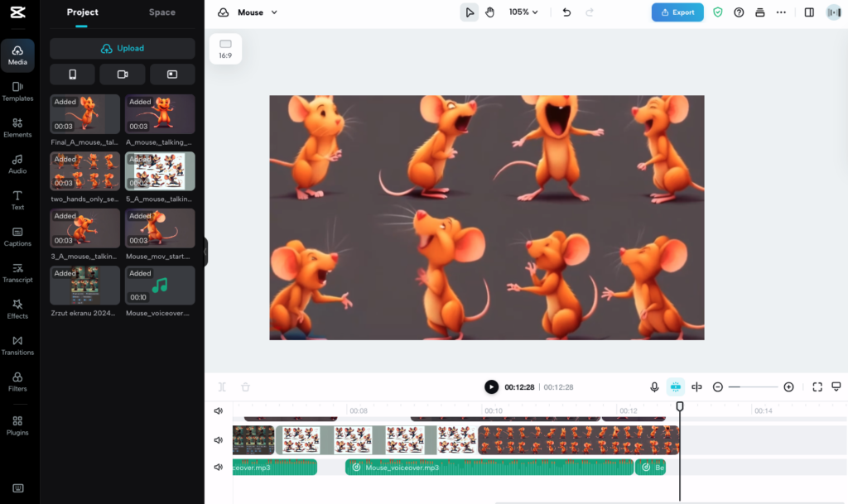Click the undo arrow icon
Screen dimensions: 848x504
tap(566, 12)
